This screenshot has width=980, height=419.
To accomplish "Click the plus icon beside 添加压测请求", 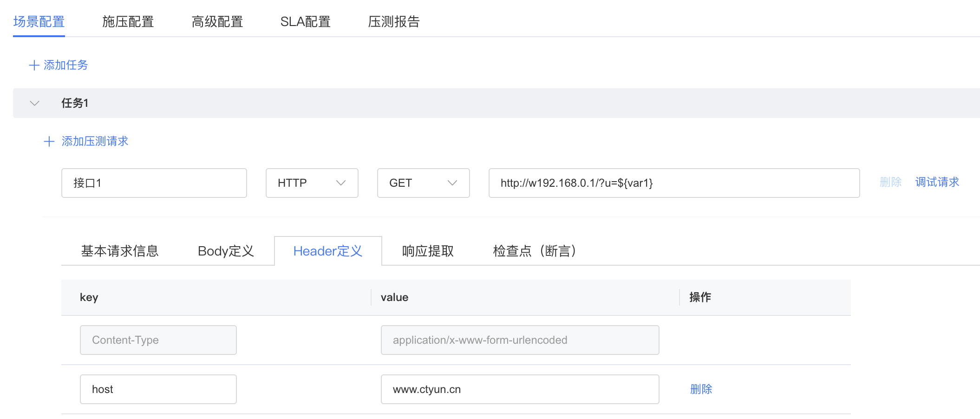I will [x=49, y=142].
